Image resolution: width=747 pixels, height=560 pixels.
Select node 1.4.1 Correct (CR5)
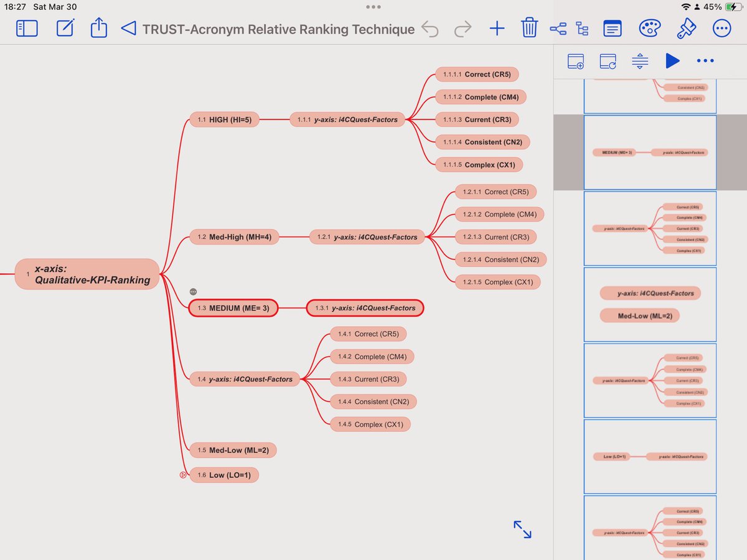(x=368, y=334)
